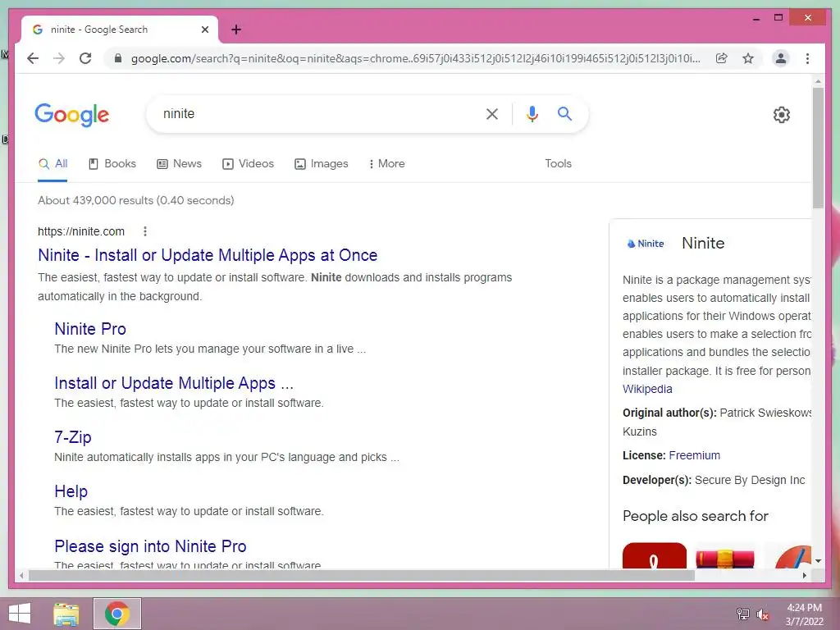
Task: Click the padlock site info icon
Action: click(x=118, y=58)
